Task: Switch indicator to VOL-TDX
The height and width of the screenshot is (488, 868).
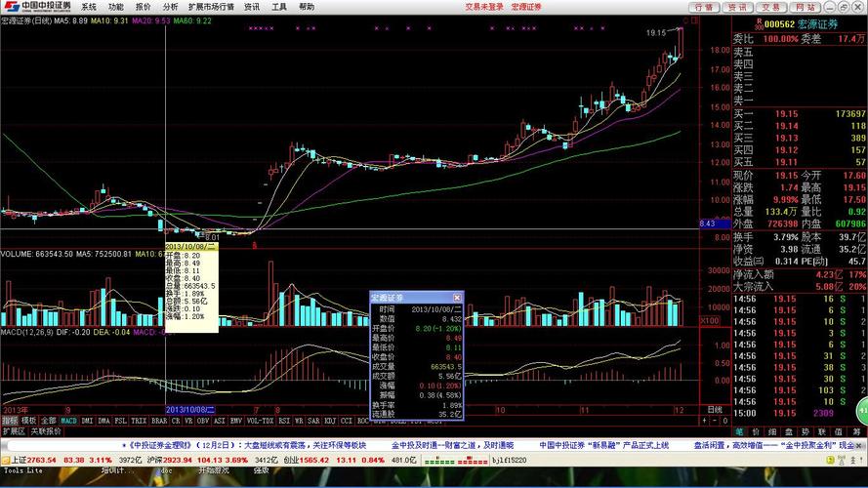Action: tap(260, 421)
